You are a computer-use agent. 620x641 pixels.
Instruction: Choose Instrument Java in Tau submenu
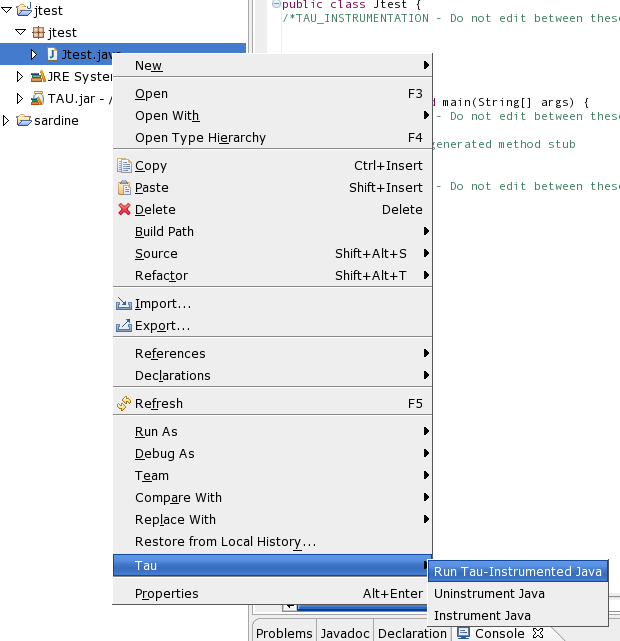[518, 615]
